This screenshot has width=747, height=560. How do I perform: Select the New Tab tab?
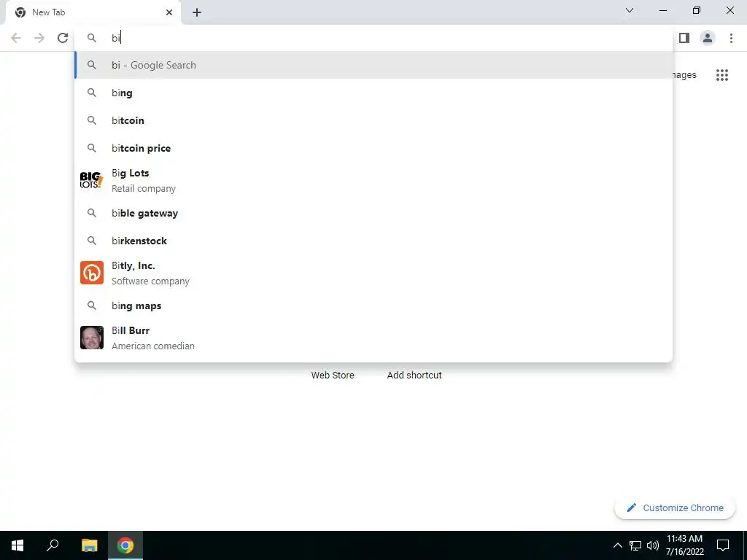tap(93, 12)
